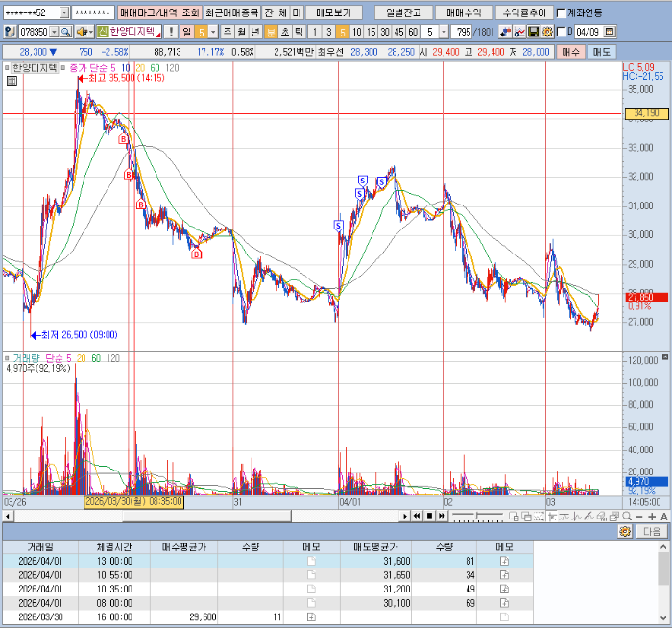
Task: Adjust the playback speed slider
Action: [x=476, y=516]
